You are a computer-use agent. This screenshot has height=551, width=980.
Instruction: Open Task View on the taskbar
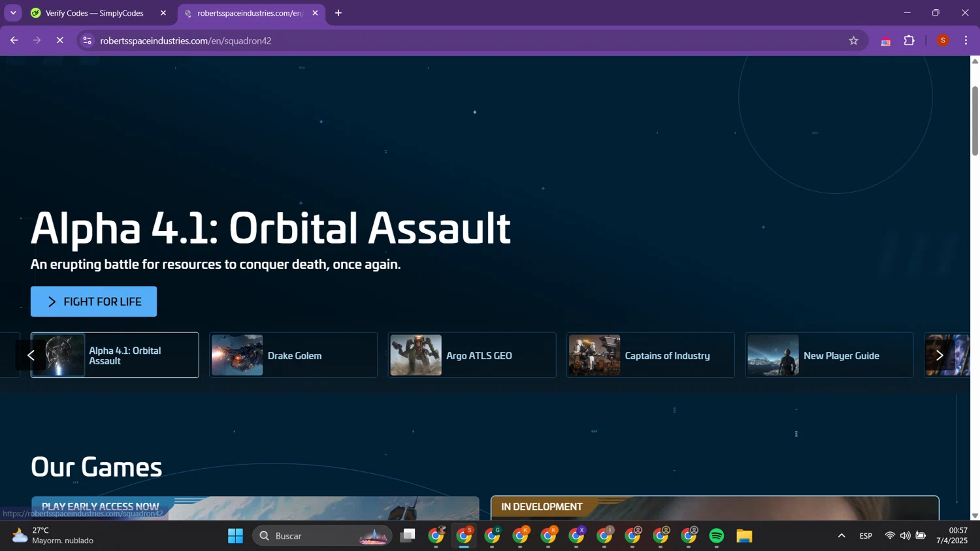click(408, 536)
